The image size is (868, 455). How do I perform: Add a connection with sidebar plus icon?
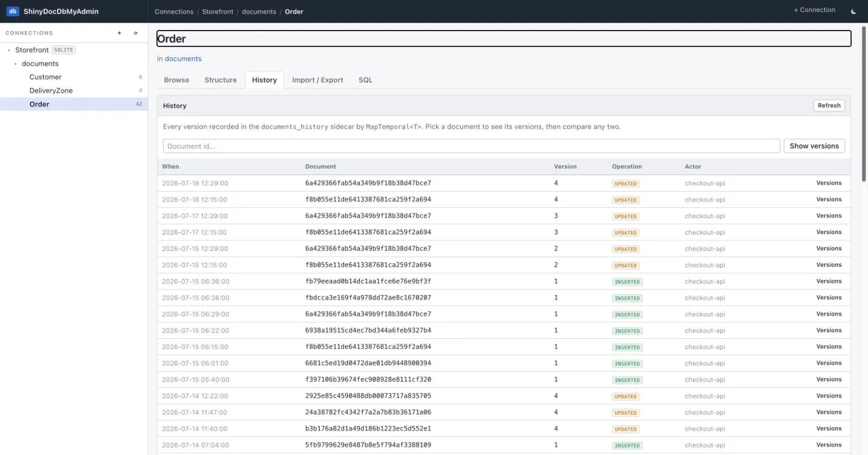(120, 33)
